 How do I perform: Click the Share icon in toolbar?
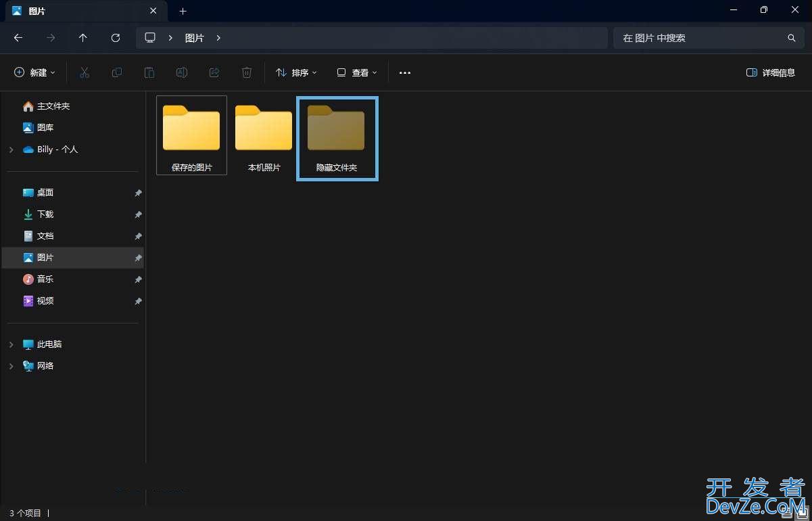(x=214, y=72)
